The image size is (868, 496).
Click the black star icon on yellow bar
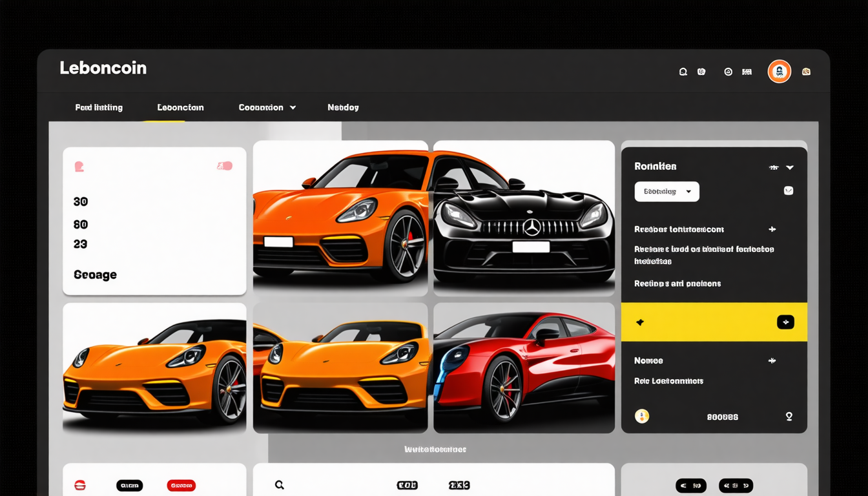(640, 322)
